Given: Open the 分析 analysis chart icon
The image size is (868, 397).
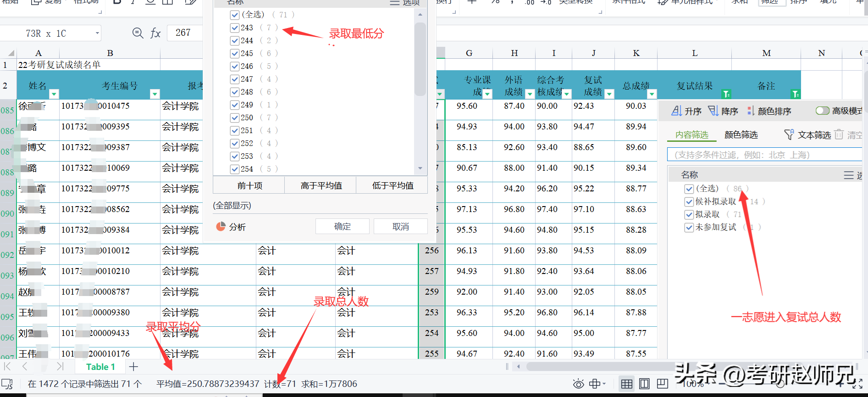Looking at the screenshot, I should click(x=221, y=227).
